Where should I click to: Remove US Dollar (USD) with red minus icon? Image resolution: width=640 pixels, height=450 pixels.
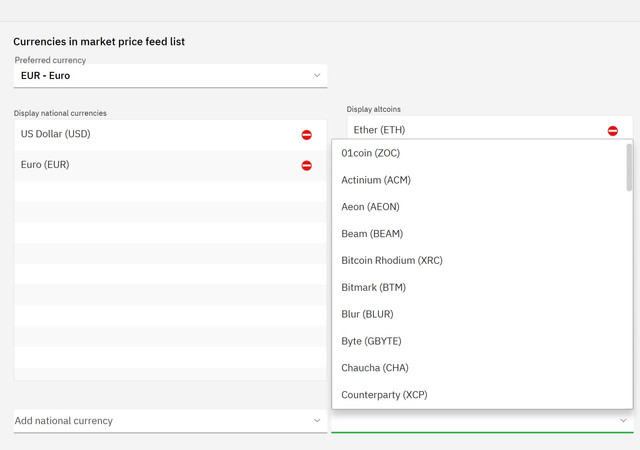[307, 135]
